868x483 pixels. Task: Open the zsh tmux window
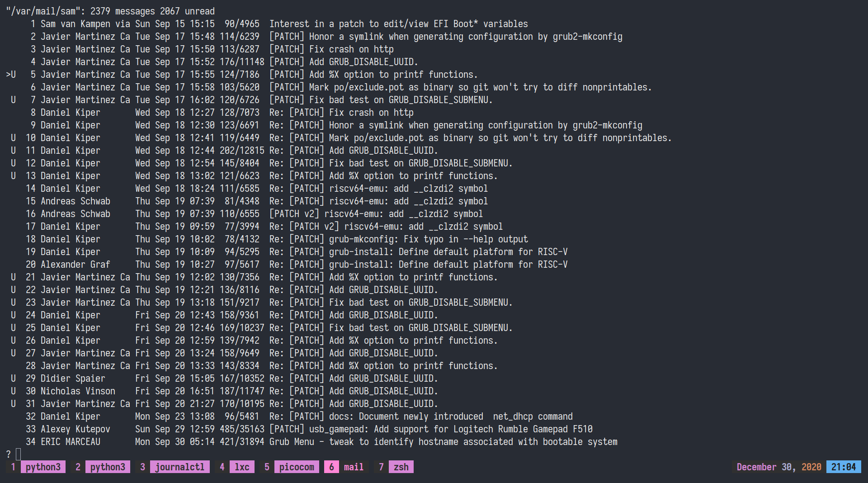pos(401,467)
